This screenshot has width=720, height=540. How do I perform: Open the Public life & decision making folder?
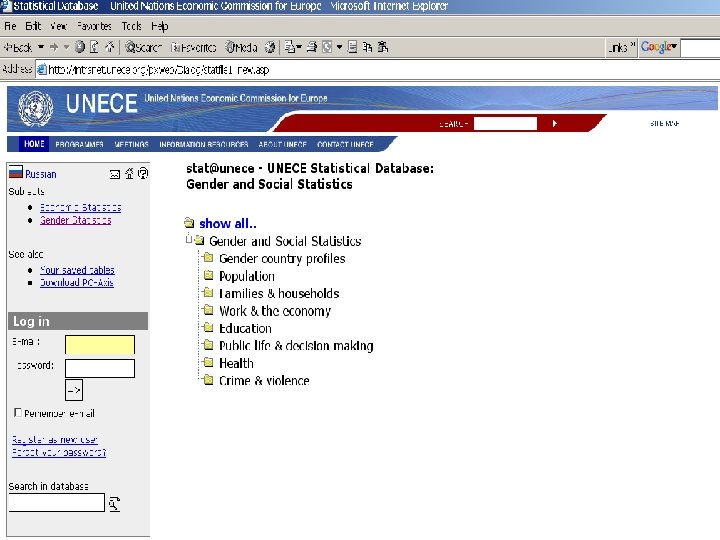pyautogui.click(x=296, y=346)
